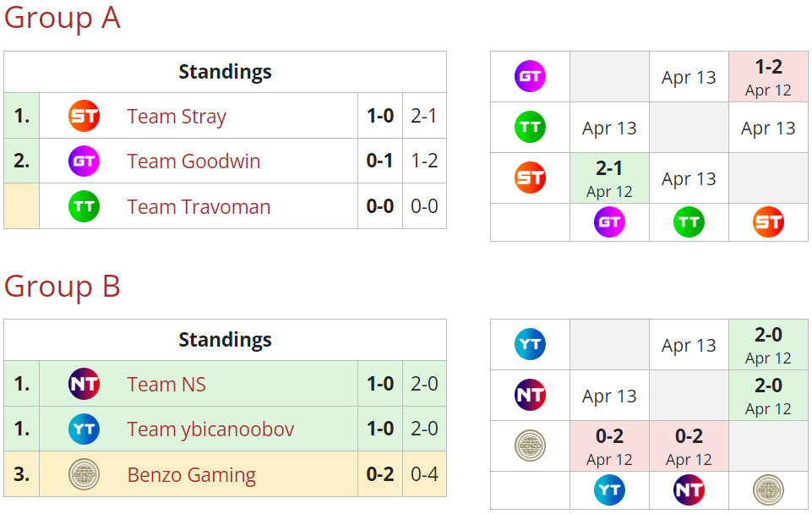Click Team Travoman logo in Group A standings

[x=84, y=205]
